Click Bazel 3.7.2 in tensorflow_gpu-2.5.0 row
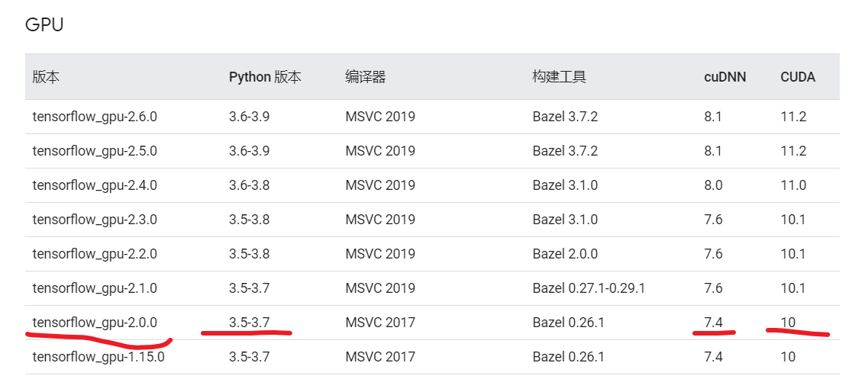This screenshot has height=379, width=868. point(565,151)
